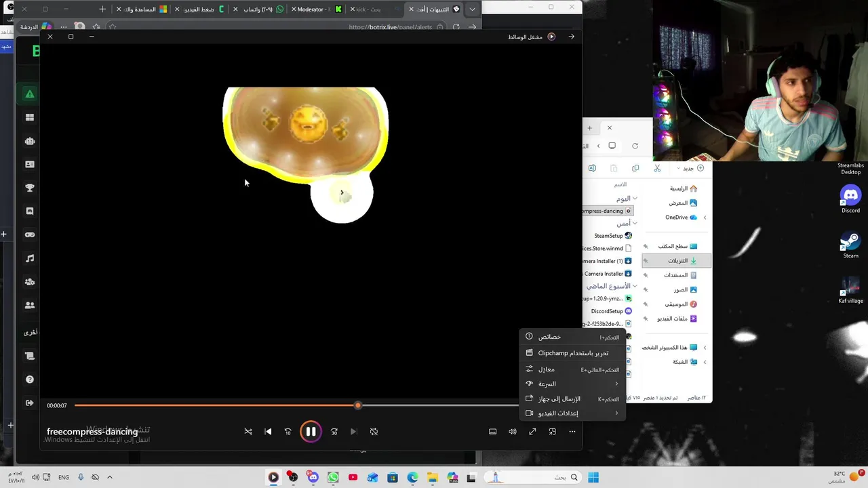Screen dimensions: 868x488
Task: Open Pictures (الصور) in File Explorer
Action: [x=677, y=289]
